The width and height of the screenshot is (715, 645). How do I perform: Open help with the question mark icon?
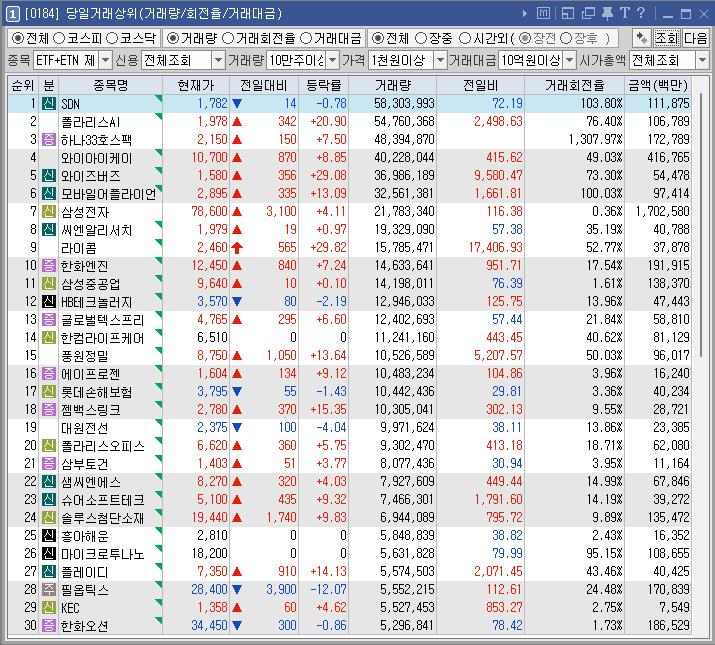641,13
